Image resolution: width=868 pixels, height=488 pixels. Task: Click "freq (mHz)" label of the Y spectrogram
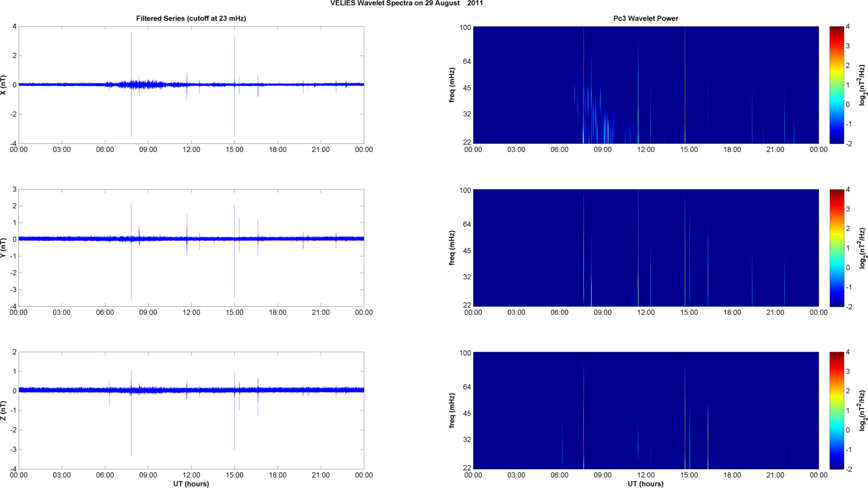coord(452,248)
